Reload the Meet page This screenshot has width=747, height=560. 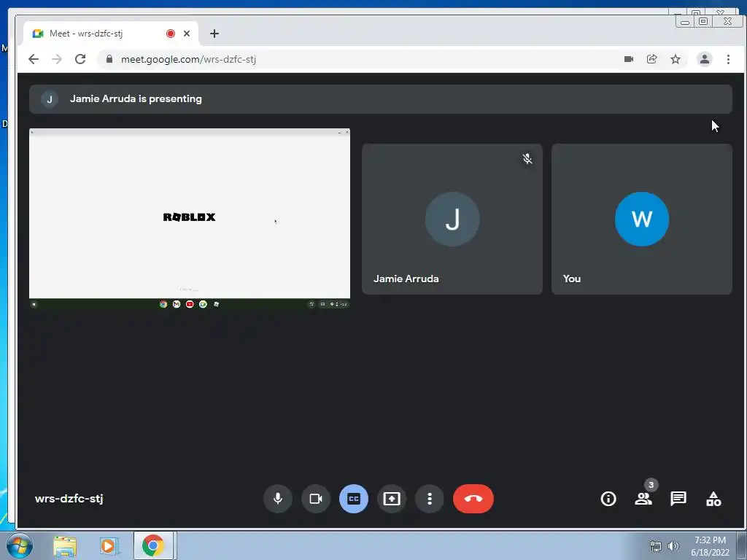80,59
